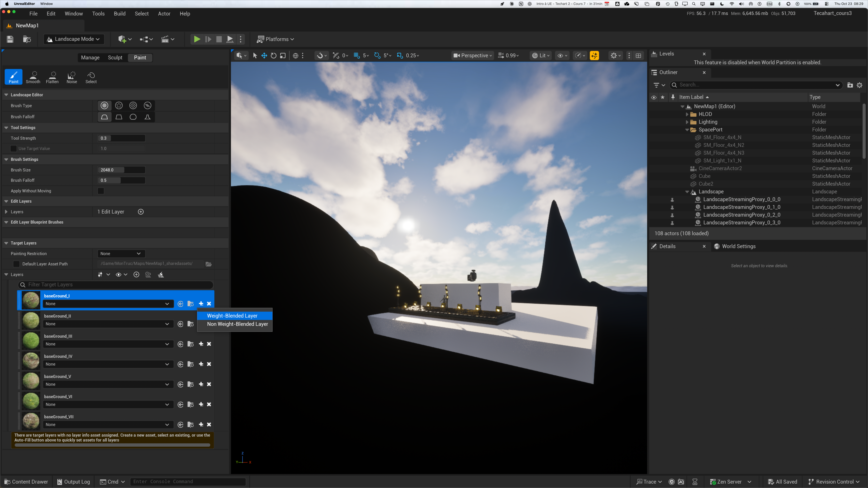Open Outliner settings gear
868x488 pixels.
pyautogui.click(x=860, y=85)
